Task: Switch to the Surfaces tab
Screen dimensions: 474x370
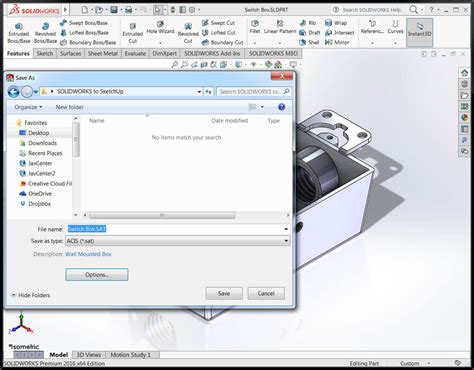Action: pyautogui.click(x=70, y=53)
